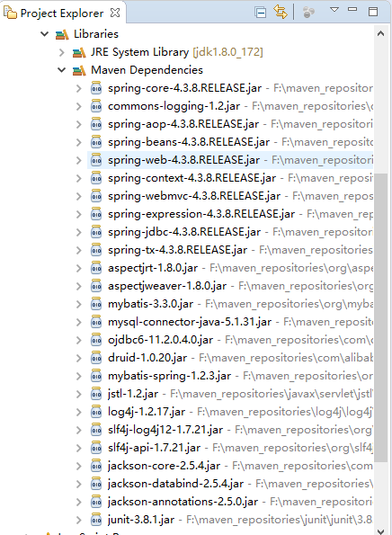Viewport: 392px width, 535px height.
Task: Expand spring-web-4.3.8.RELEASE.jar entry
Action: [79, 160]
